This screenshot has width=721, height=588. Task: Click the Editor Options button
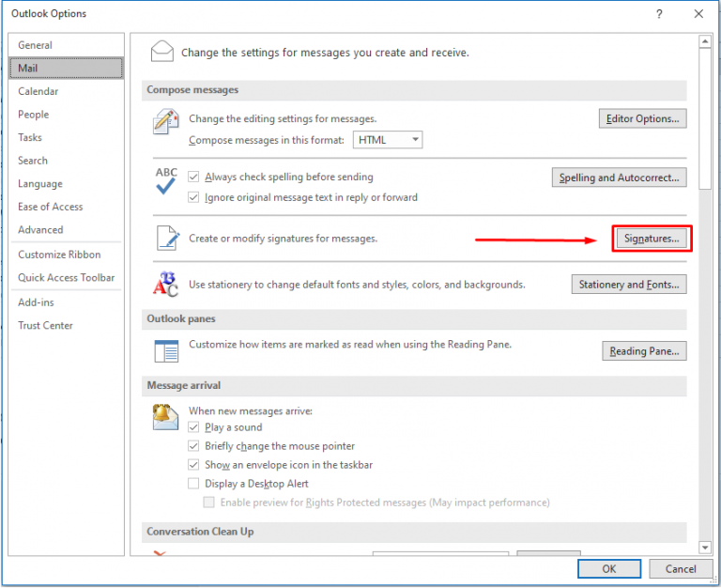[642, 119]
